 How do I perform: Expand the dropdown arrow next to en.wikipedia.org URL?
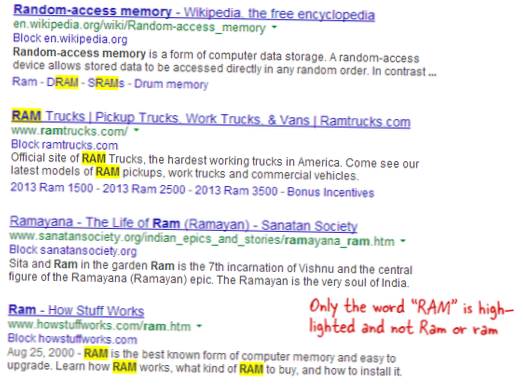point(274,27)
